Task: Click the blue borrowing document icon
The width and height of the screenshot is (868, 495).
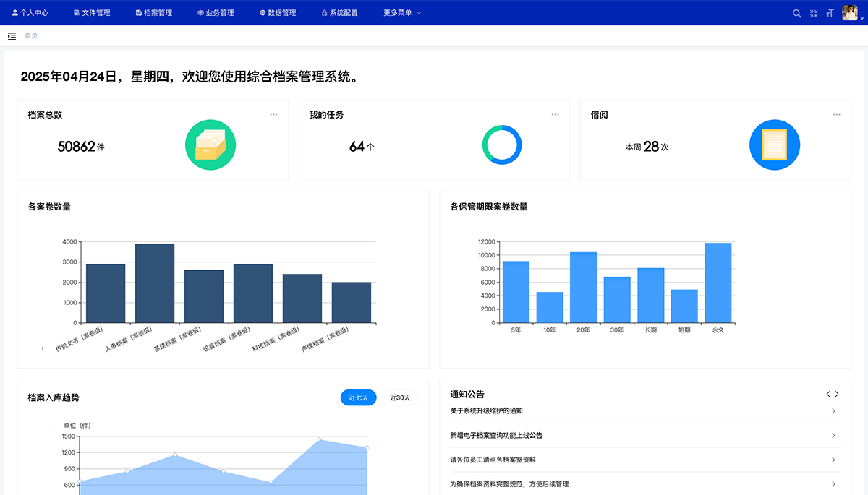Action: (x=775, y=145)
